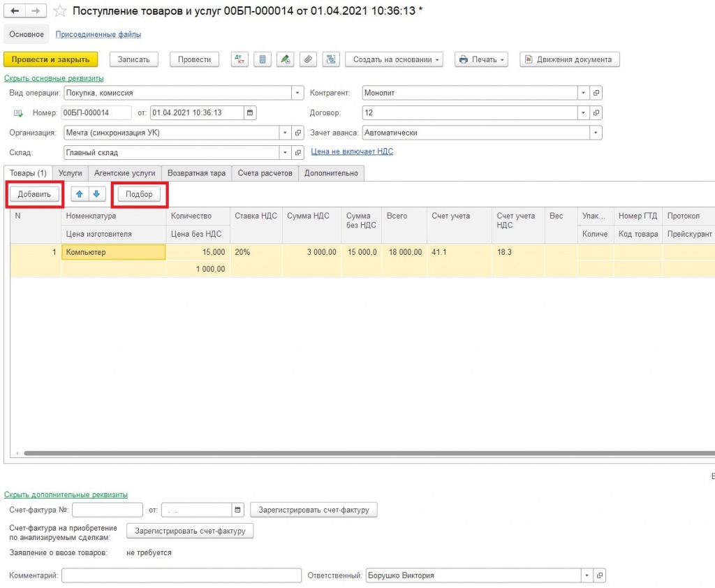Open Организация card icon
This screenshot has width=715, height=588.
tap(297, 133)
